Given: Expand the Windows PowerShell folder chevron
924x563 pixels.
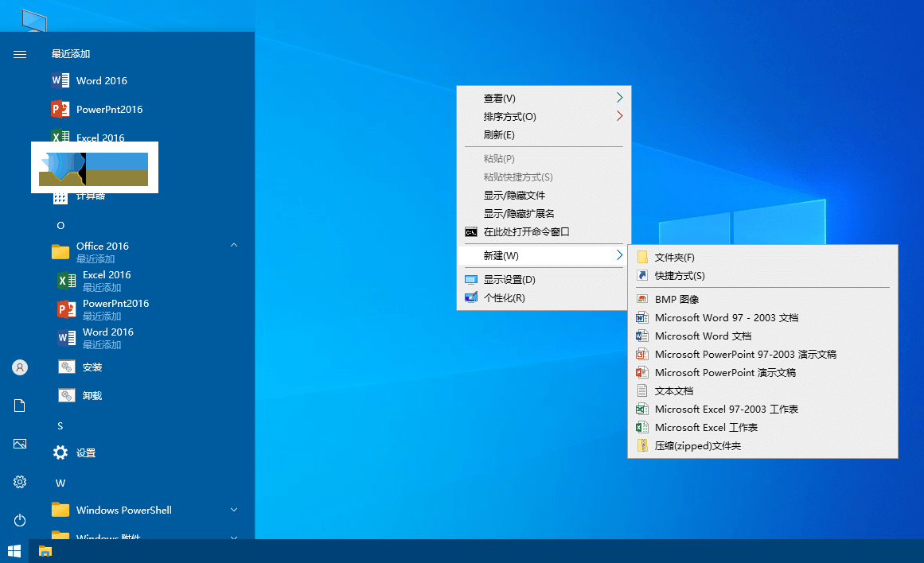Looking at the screenshot, I should tap(234, 510).
